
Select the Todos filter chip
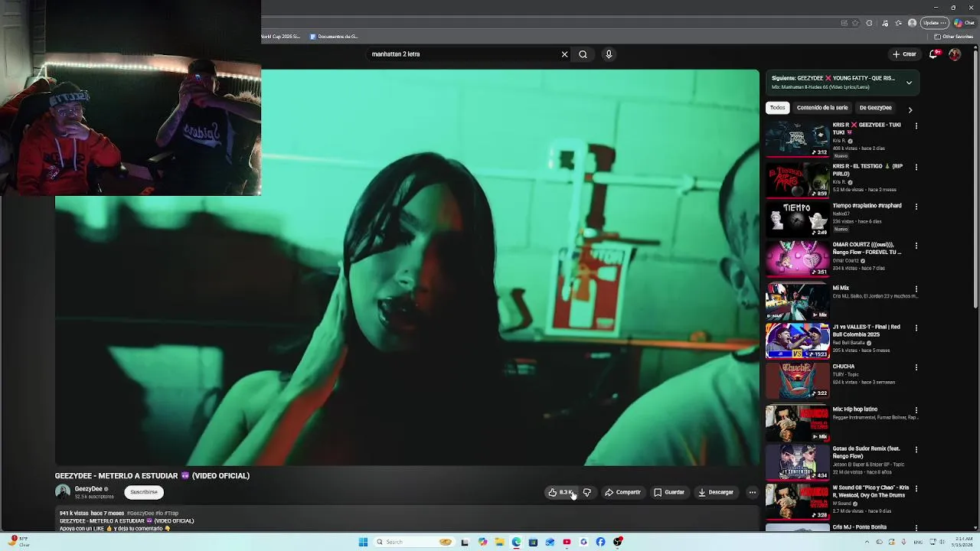tap(778, 108)
